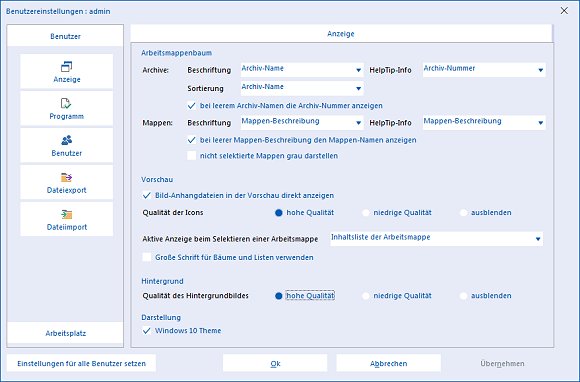The width and height of the screenshot is (580, 382).
Task: Click 'Einstellungen für alle Benutzer setzen'
Action: pyautogui.click(x=81, y=364)
